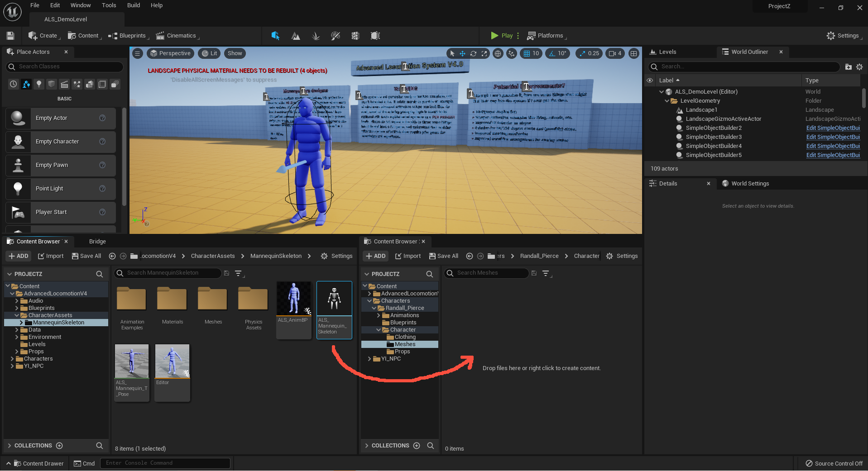The image size is (868, 471).
Task: Open the Window menu
Action: pos(81,5)
